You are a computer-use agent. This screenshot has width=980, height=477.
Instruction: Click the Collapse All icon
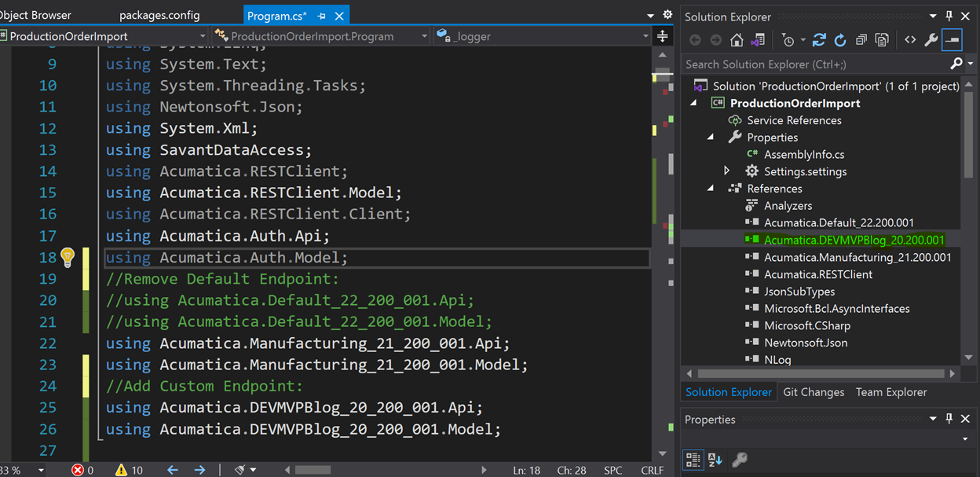[x=861, y=40]
